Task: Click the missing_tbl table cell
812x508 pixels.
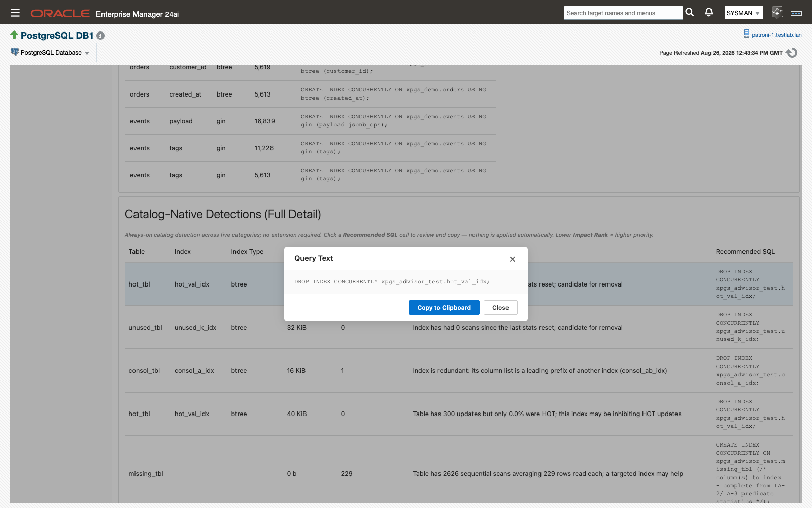Action: pos(146,474)
